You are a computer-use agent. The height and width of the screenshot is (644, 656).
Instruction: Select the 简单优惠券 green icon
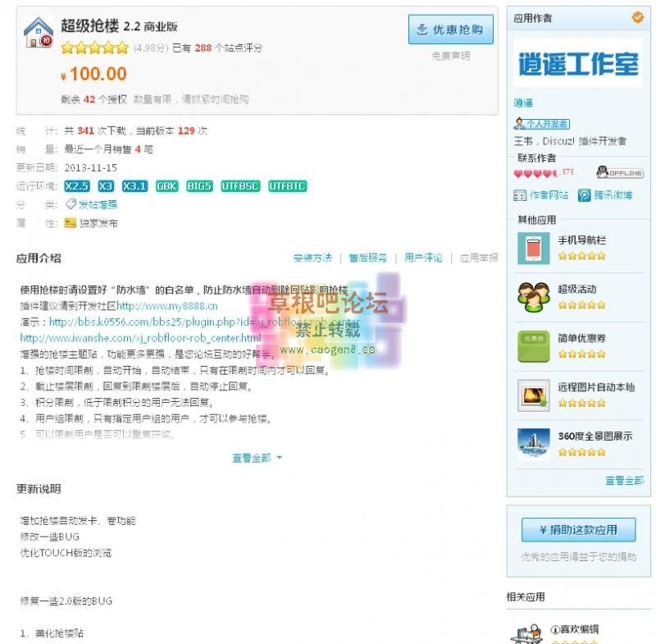[534, 346]
